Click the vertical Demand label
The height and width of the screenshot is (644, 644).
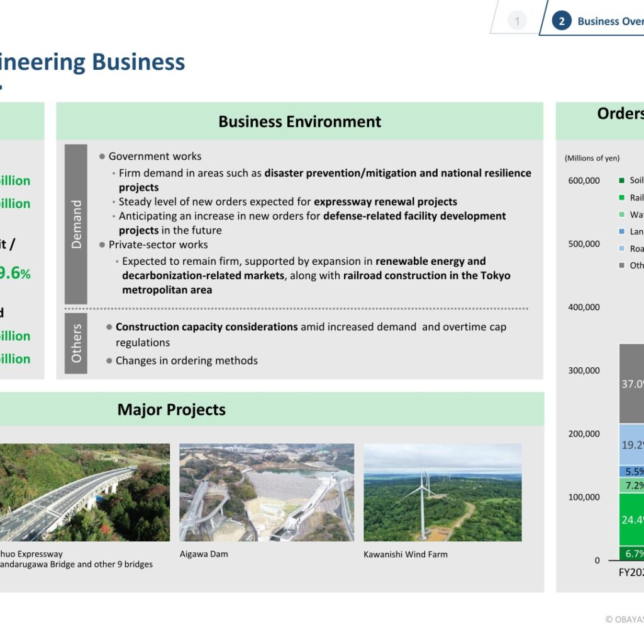click(x=76, y=225)
